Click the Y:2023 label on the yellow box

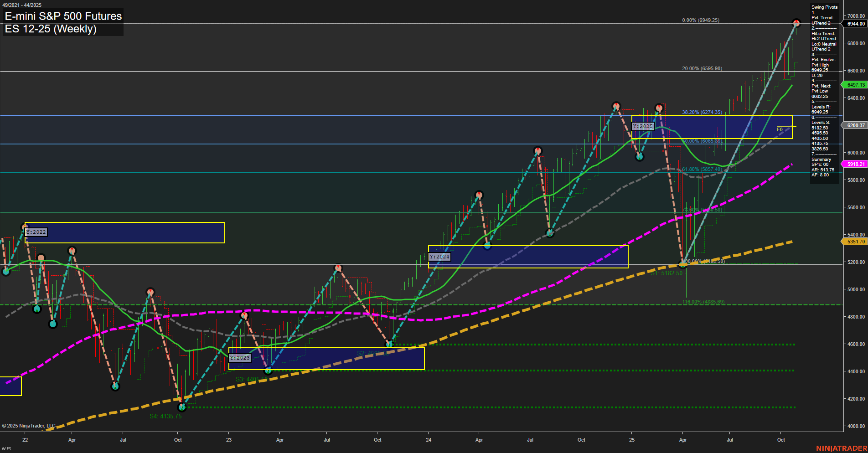[240, 358]
